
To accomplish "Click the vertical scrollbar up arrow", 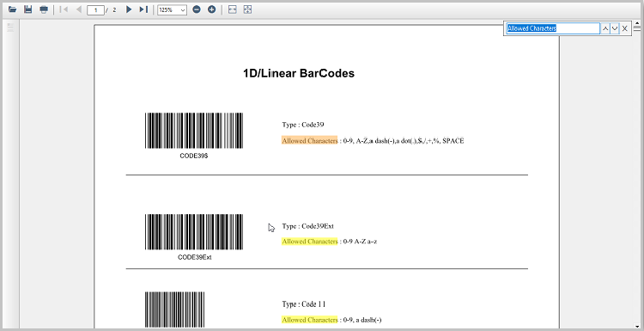I will point(637,24).
